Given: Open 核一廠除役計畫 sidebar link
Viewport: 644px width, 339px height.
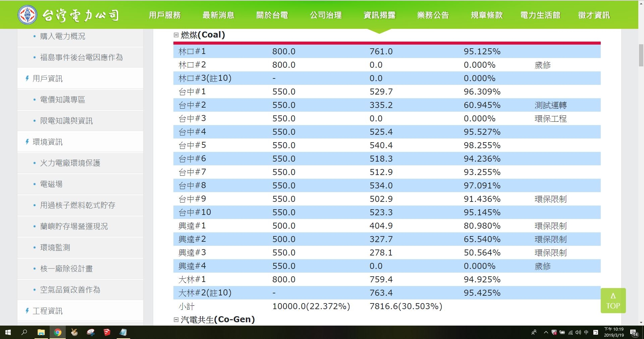Looking at the screenshot, I should tap(66, 269).
